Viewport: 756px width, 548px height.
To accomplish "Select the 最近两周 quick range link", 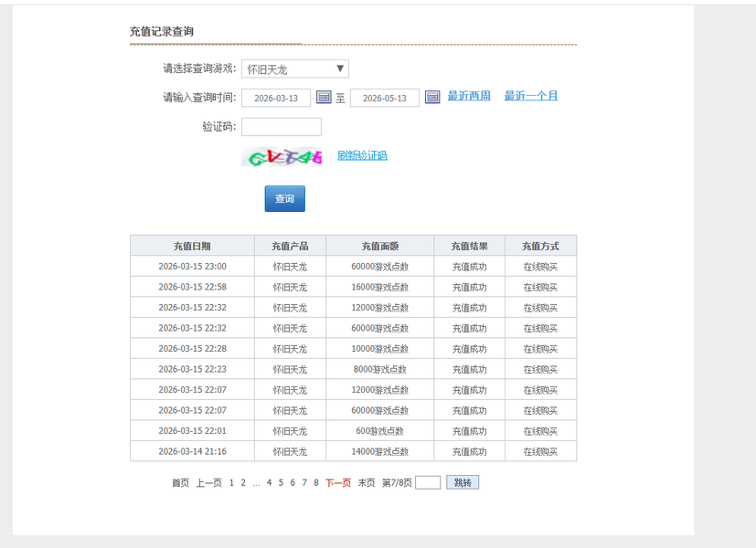I will click(469, 96).
